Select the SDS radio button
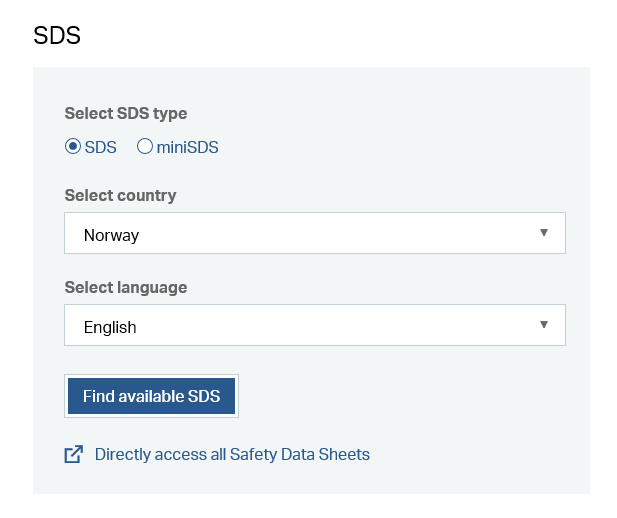Viewport: 617px width, 518px height. pos(73,146)
